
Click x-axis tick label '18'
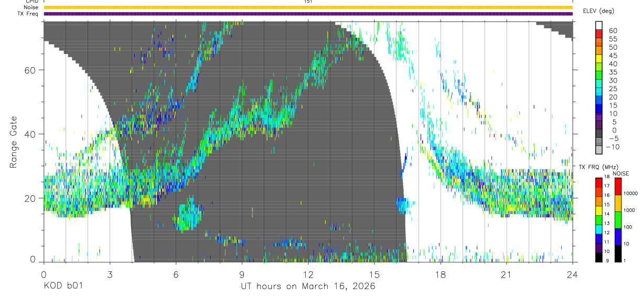coord(440,274)
